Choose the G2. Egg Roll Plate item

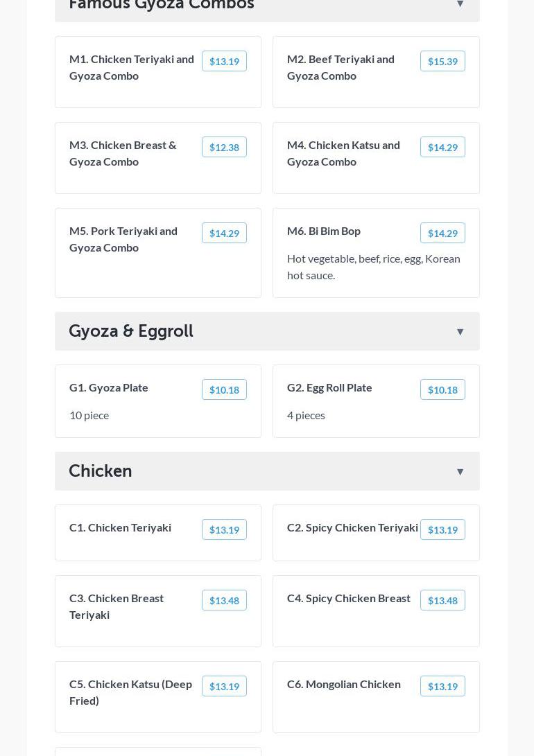(329, 388)
